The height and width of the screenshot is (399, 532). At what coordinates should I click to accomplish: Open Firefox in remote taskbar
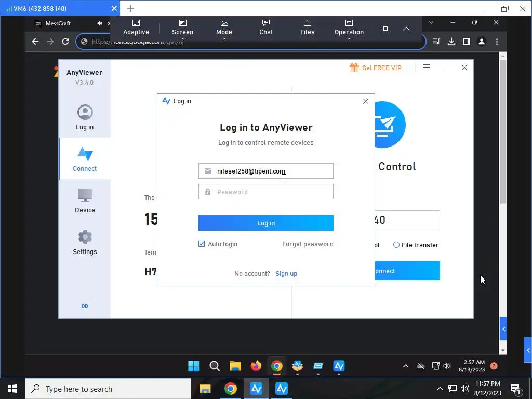point(256,366)
